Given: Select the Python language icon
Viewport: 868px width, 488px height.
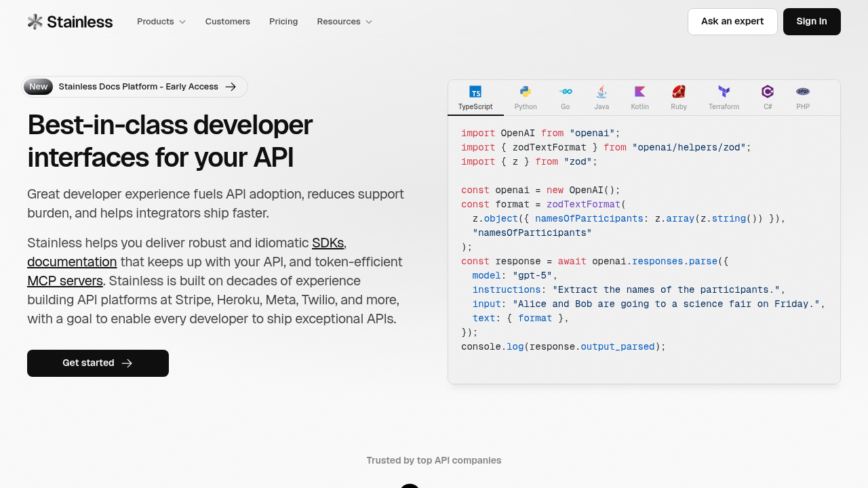Looking at the screenshot, I should tap(526, 91).
